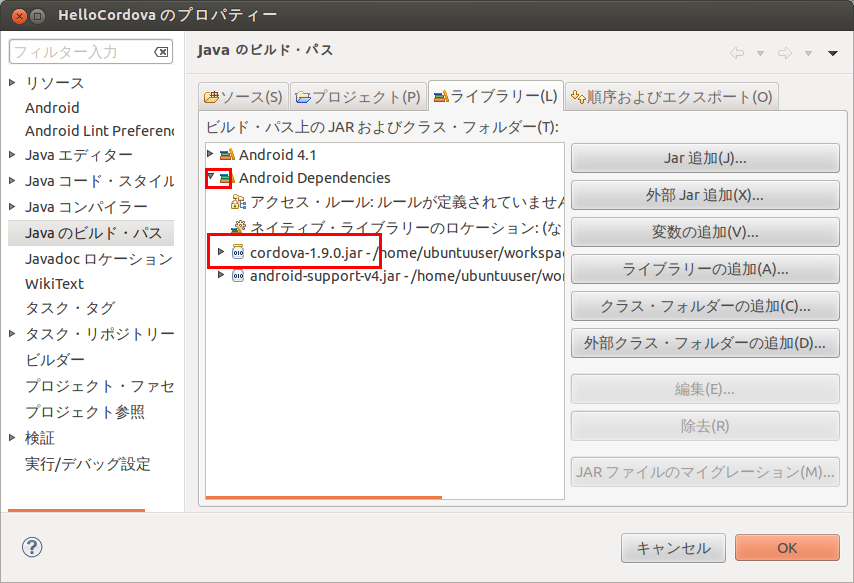
Task: Click the 除去(R) button
Action: [705, 426]
